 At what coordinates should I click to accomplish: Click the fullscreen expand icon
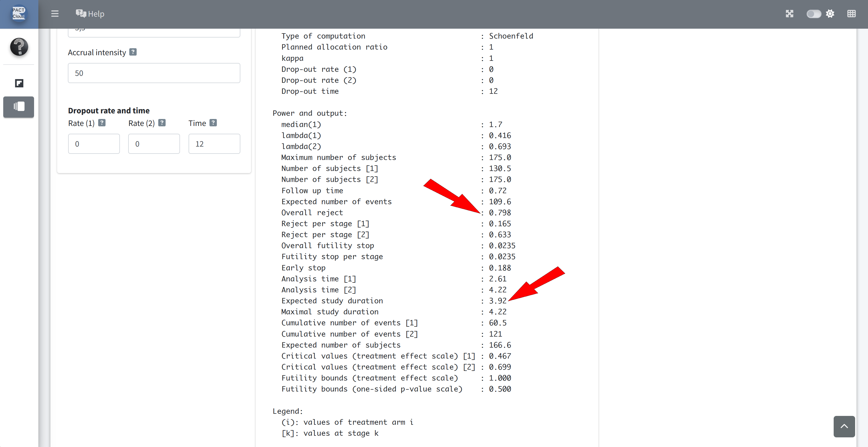(x=789, y=14)
